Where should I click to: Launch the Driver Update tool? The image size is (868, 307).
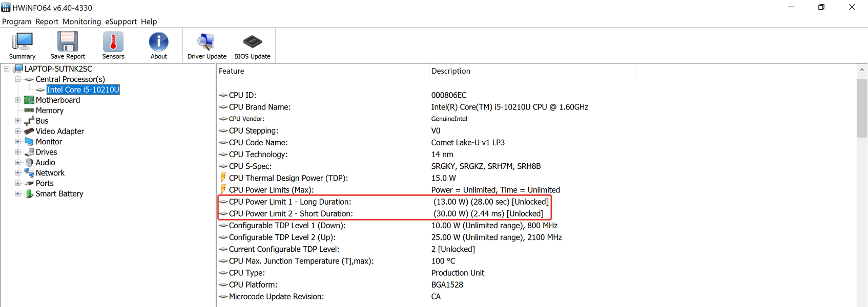(206, 42)
